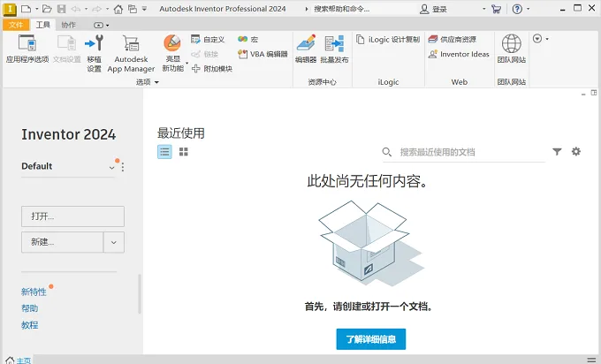Open 应用程序选项 (Application Options)
601x364 pixels.
pyautogui.click(x=27, y=49)
